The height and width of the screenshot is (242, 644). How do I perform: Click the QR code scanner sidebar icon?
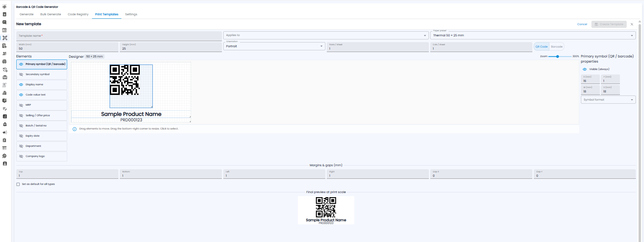[4, 38]
